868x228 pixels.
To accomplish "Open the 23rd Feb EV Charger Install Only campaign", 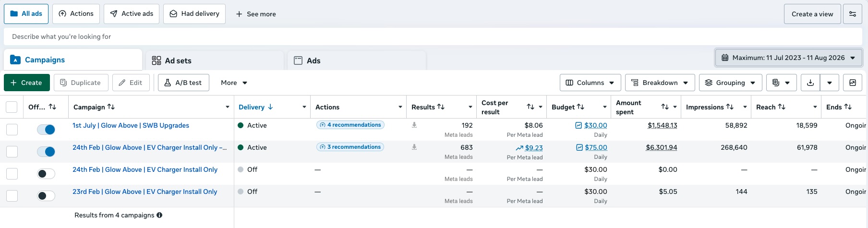I will pyautogui.click(x=145, y=192).
